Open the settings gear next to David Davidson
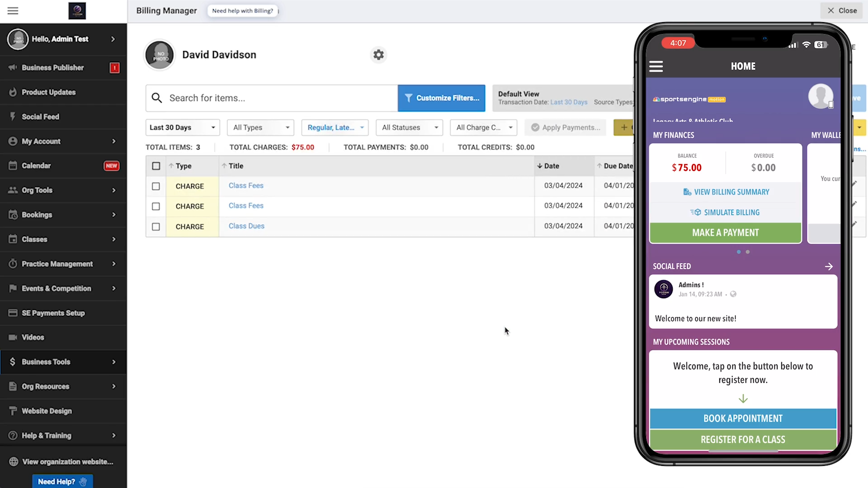This screenshot has width=868, height=488. pyautogui.click(x=378, y=55)
